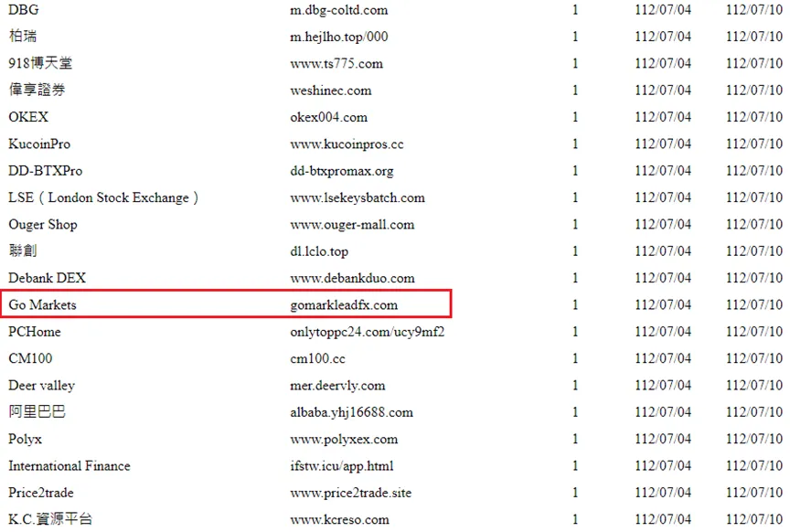Screen dimensions: 790x532
Task: Select the name "Deer valley"
Action: (41, 386)
